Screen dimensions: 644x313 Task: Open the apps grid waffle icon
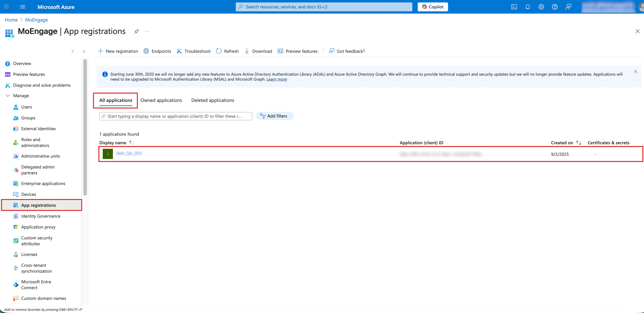pyautogui.click(x=7, y=7)
